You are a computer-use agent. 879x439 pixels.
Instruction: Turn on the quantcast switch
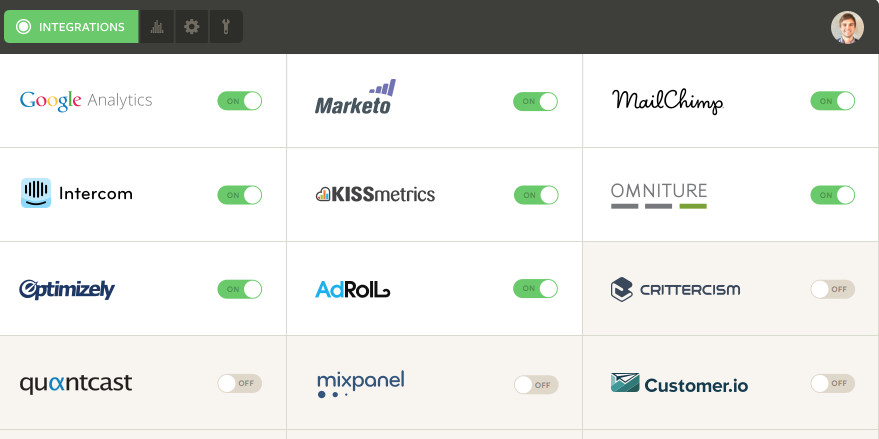[x=240, y=383]
